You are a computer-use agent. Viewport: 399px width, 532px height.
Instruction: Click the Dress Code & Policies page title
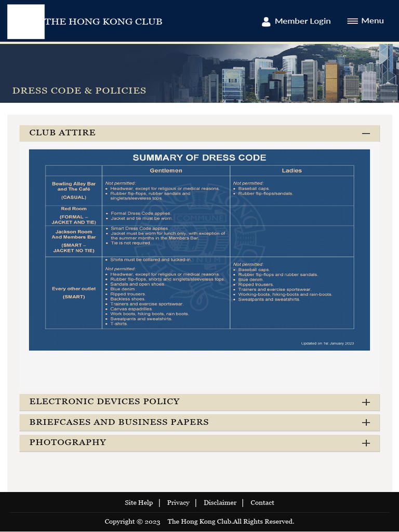(79, 90)
